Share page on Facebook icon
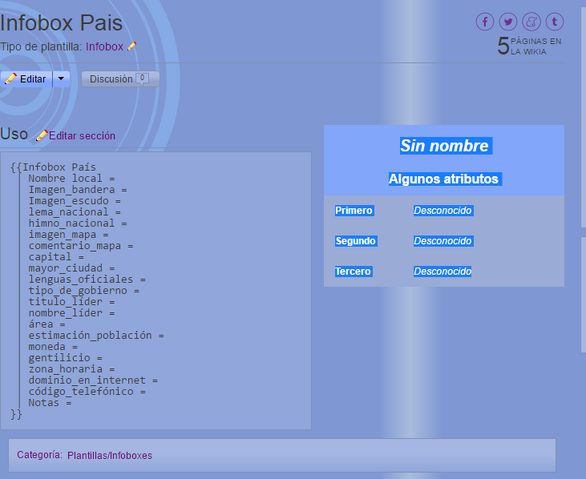 [x=485, y=22]
